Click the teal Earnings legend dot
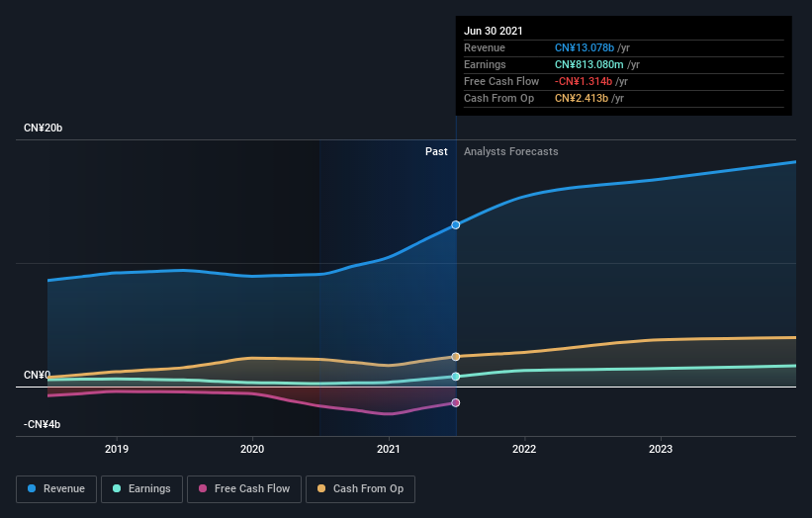This screenshot has height=518, width=812. point(117,488)
